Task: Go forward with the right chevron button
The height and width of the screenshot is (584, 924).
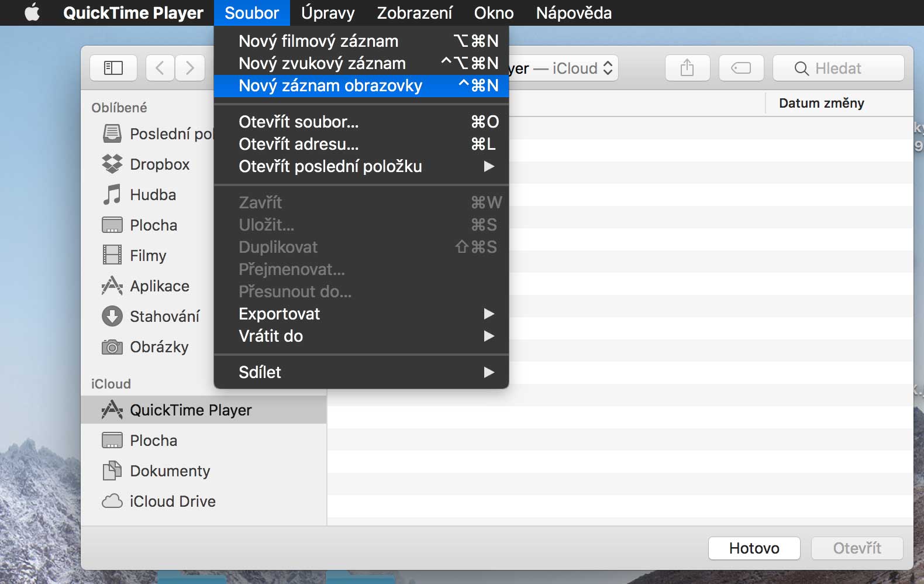Action: pos(190,68)
